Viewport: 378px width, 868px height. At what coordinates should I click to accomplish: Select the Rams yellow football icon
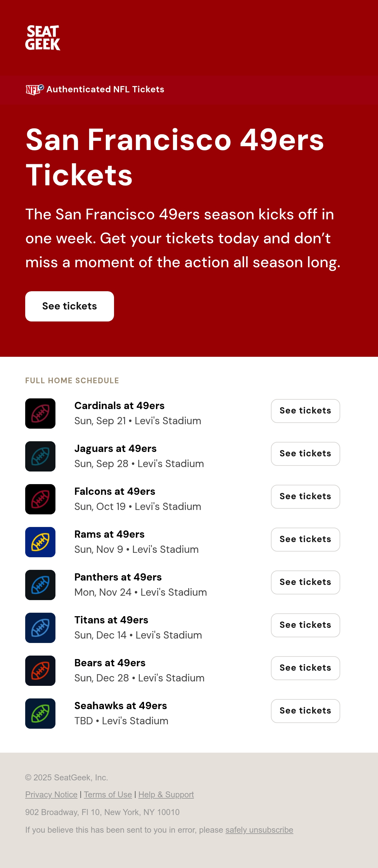(40, 542)
